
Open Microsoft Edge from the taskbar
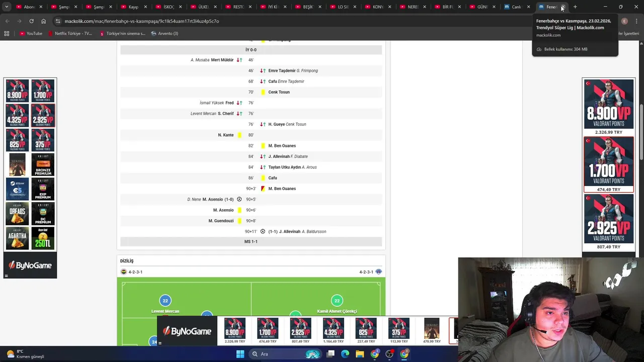[x=345, y=354]
